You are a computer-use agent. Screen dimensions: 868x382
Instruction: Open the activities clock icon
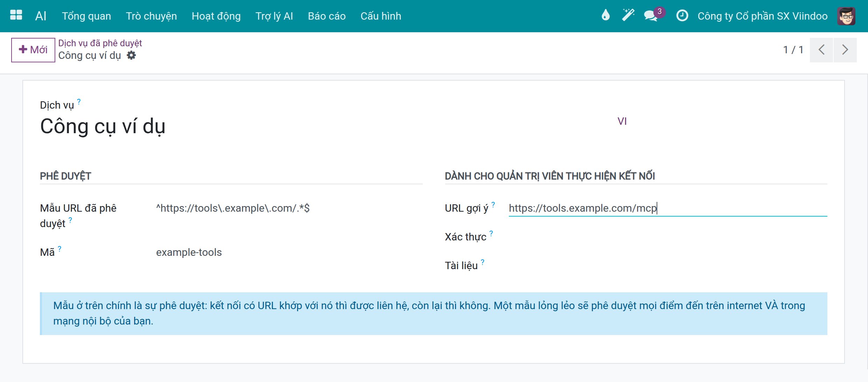point(682,15)
